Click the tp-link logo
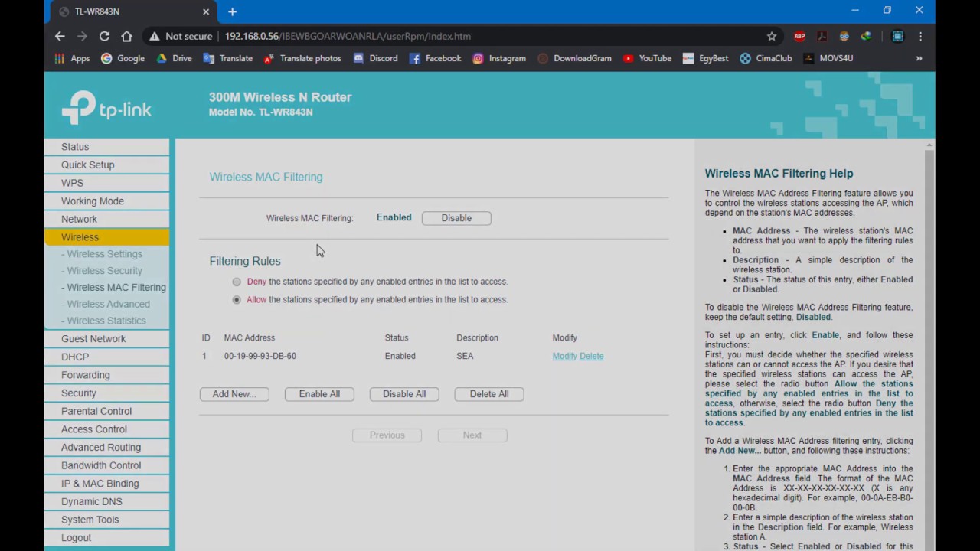This screenshot has height=551, width=980. (106, 108)
